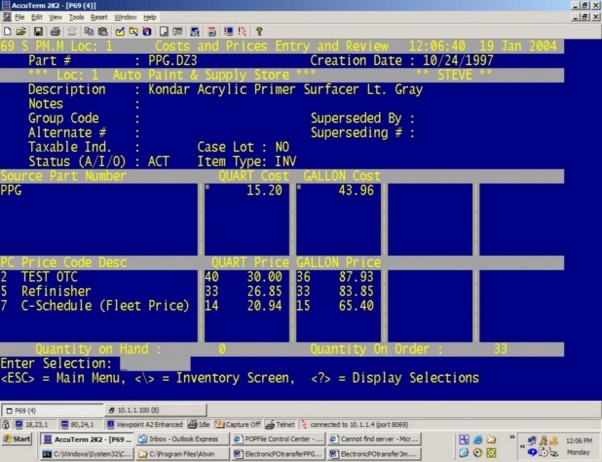Click the 15.20 QUART Cost value
This screenshot has width=602, height=462.
click(264, 190)
